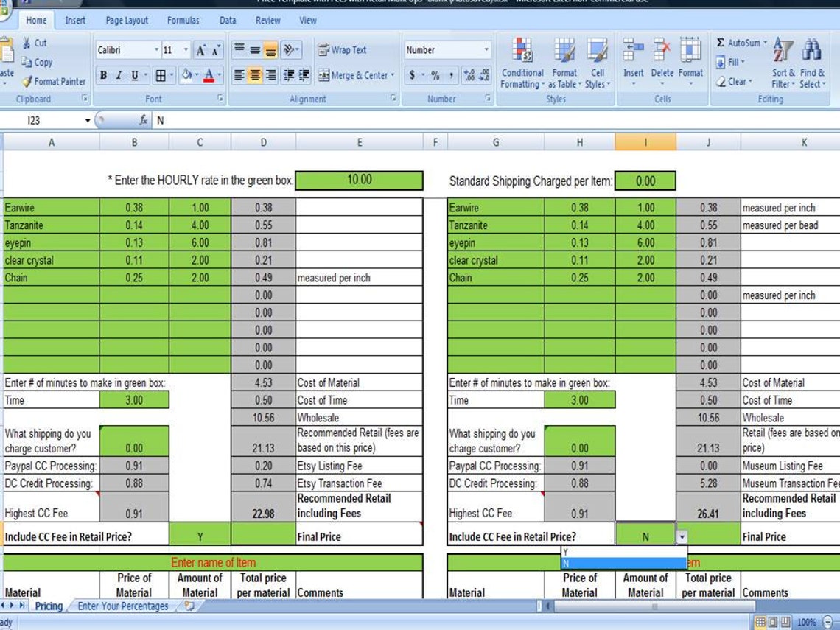Screen dimensions: 840x630
Task: Align text right
Action: click(270, 75)
